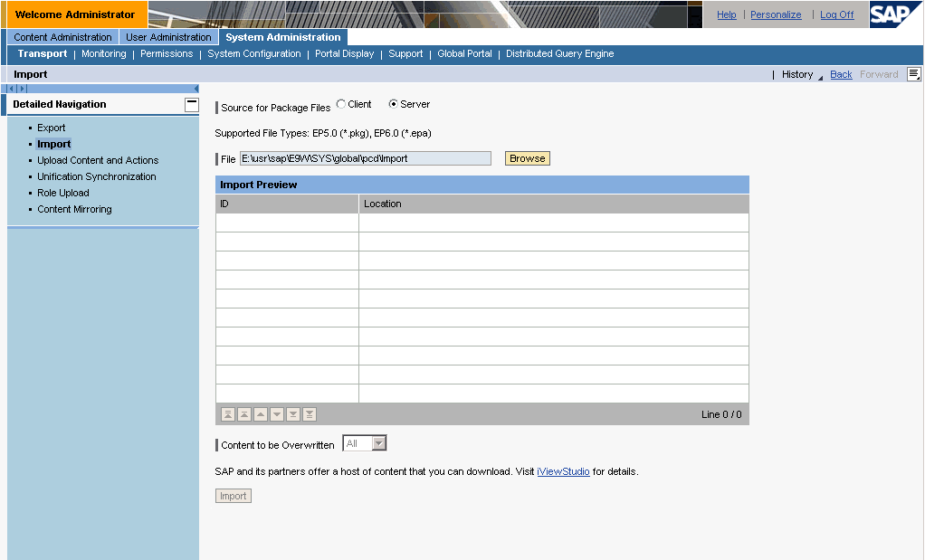Screen dimensions: 925x560
Task: Select the Server radio button
Action: (394, 104)
